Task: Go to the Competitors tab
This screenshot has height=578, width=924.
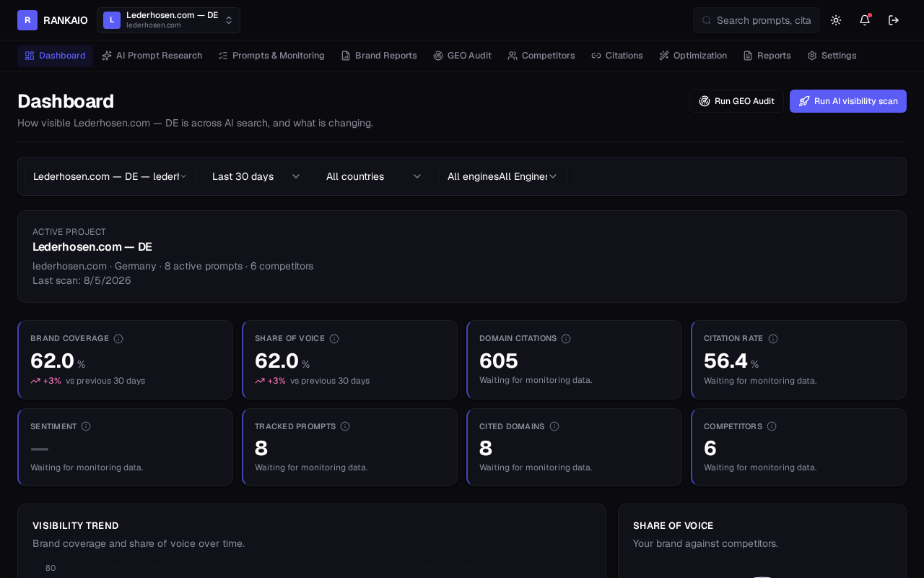Action: pos(541,56)
